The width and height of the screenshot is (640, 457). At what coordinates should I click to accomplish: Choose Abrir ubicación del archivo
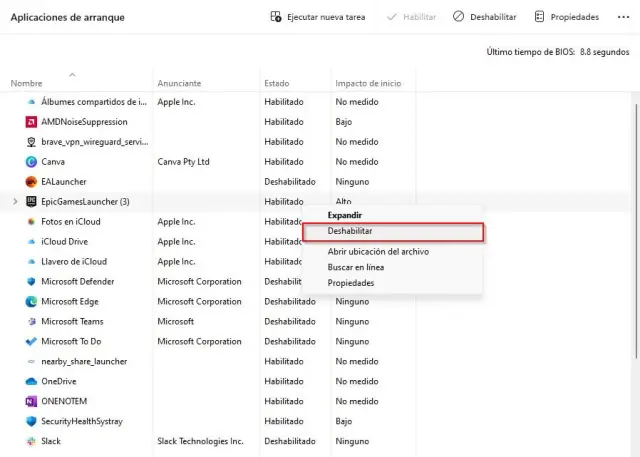pos(378,252)
